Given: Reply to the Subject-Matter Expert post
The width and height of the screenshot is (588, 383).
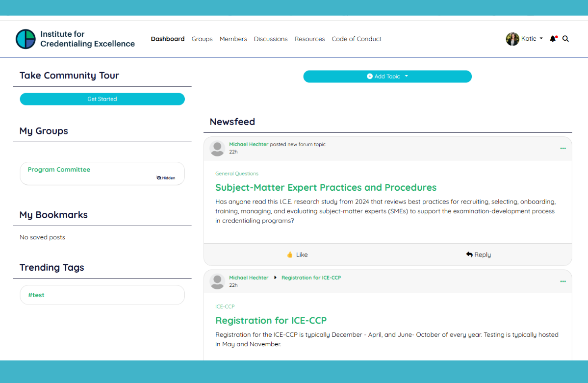Looking at the screenshot, I should pos(479,255).
